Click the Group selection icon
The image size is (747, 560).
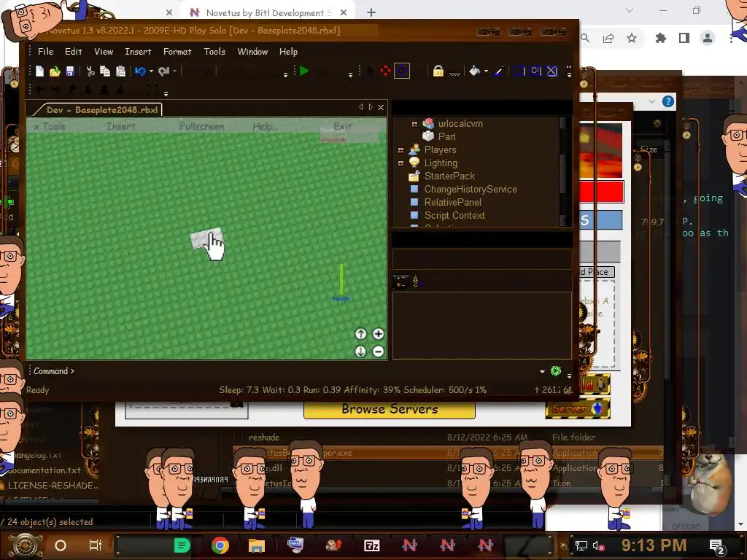click(519, 71)
